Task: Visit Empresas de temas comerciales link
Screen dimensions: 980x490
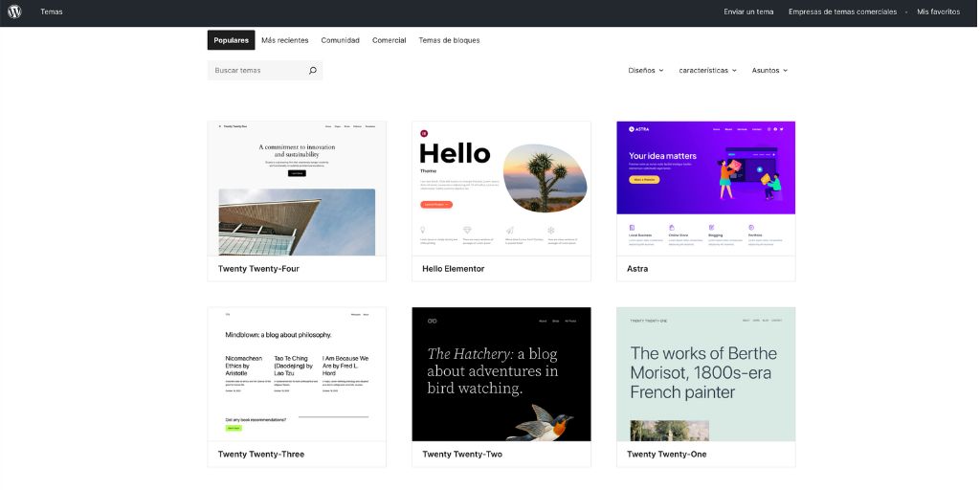Action: click(x=842, y=12)
